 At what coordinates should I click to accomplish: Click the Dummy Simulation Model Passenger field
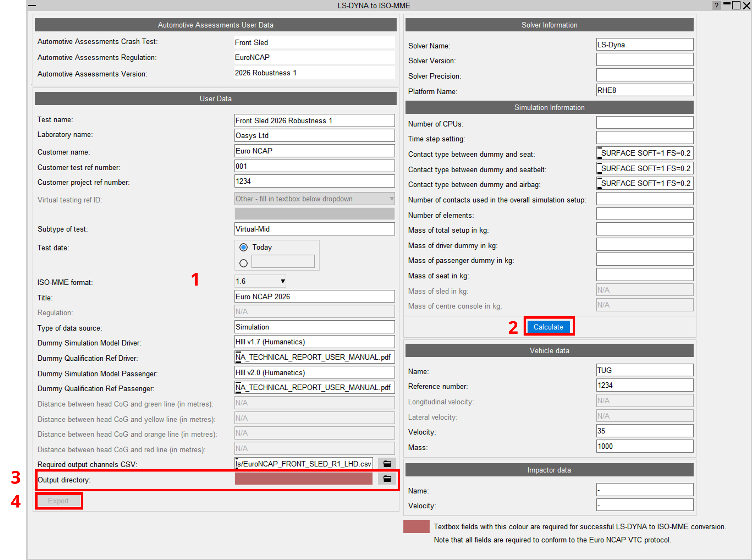click(315, 372)
